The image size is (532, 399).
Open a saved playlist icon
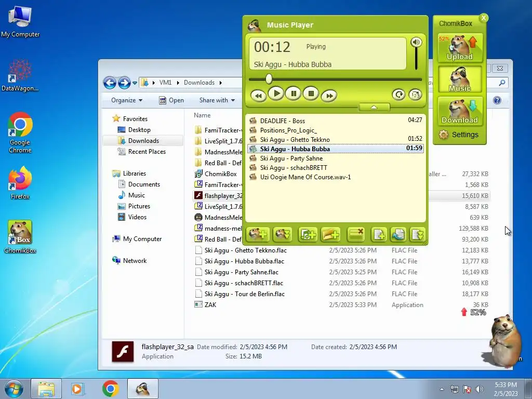(398, 234)
